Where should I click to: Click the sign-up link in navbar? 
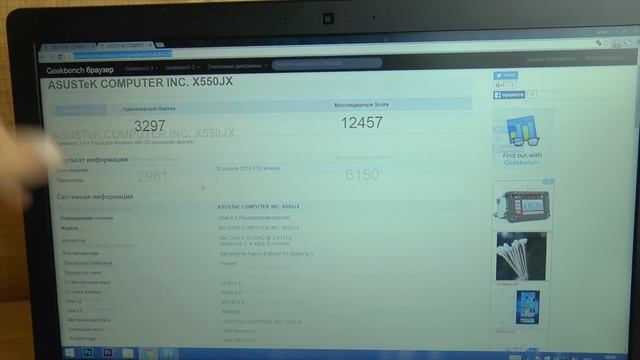pos(551,59)
